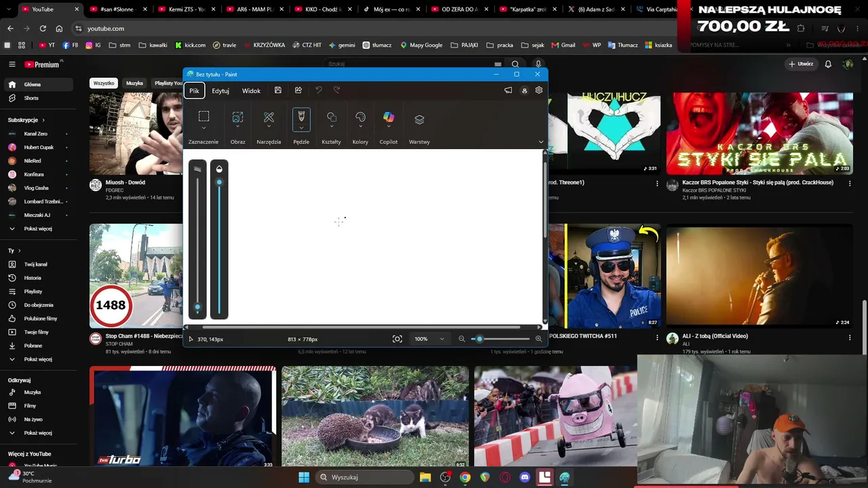Open the YouTube guide hamburger menu
868x488 pixels.
[12, 64]
